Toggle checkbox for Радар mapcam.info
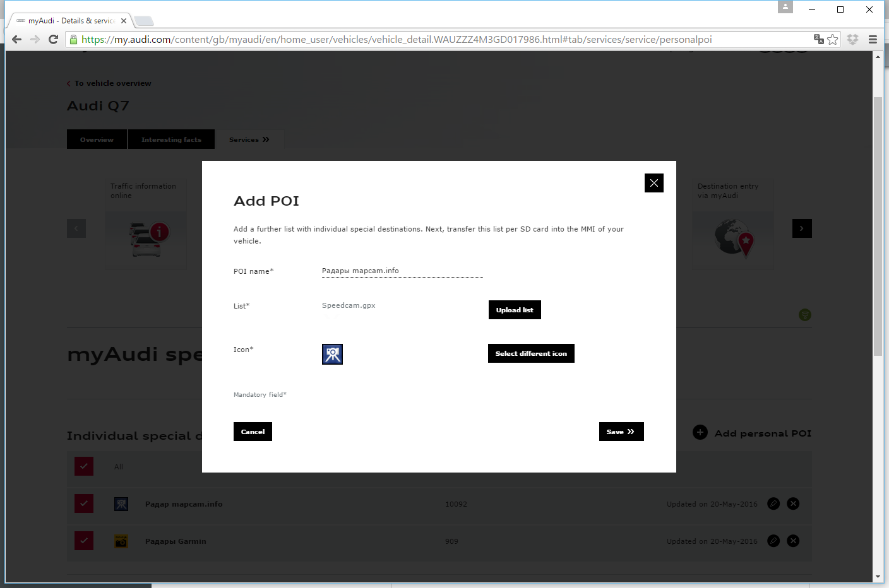 point(84,503)
